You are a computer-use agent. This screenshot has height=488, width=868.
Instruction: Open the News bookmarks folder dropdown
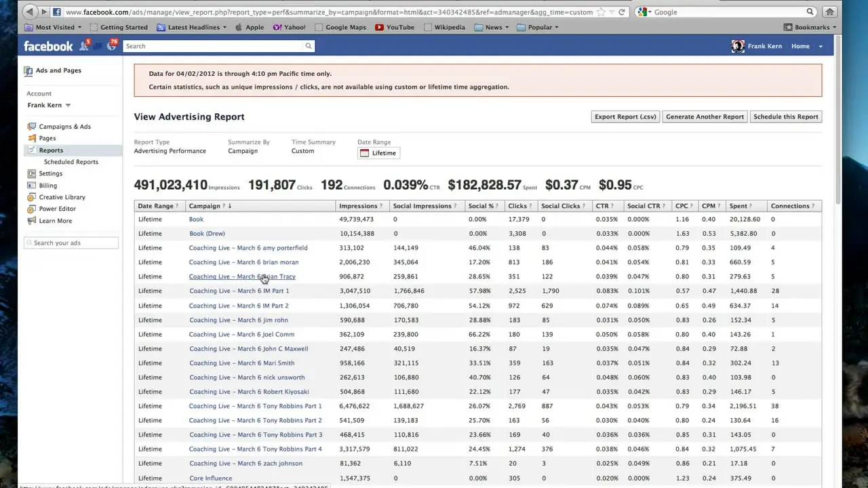pos(493,27)
